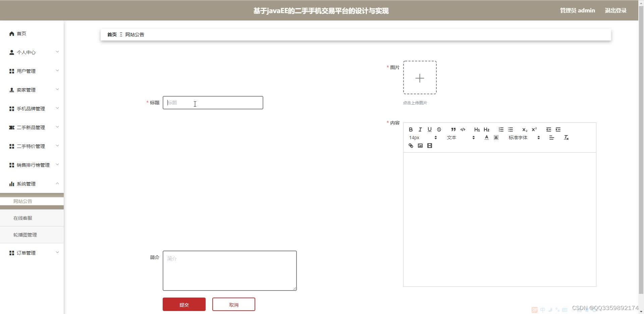The width and height of the screenshot is (644, 314).
Task: Collapse the 系统管理 menu
Action: 32,184
